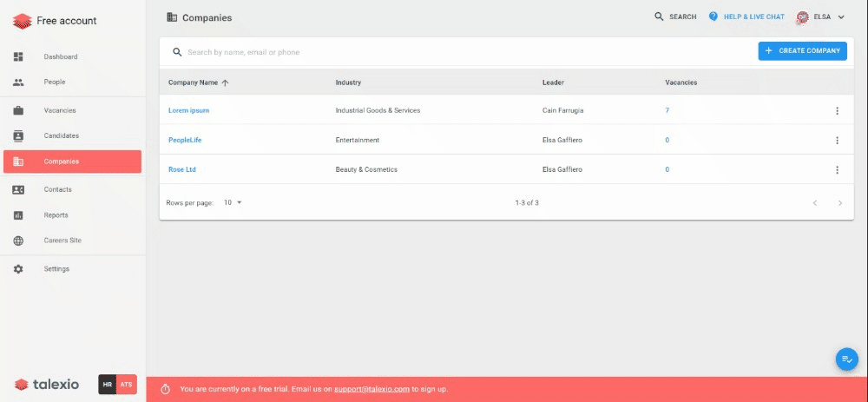Viewport: 868px width, 402px height.
Task: Click the magnifier icon in the search box
Action: [177, 52]
